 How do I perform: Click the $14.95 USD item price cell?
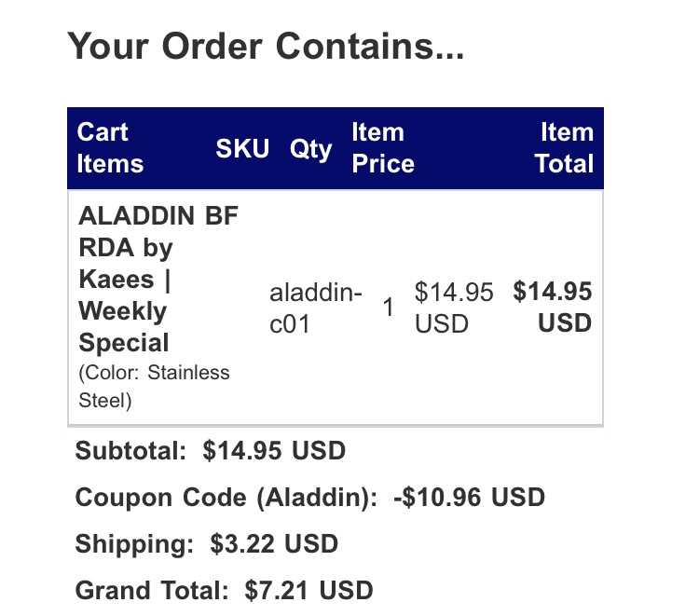click(x=454, y=308)
